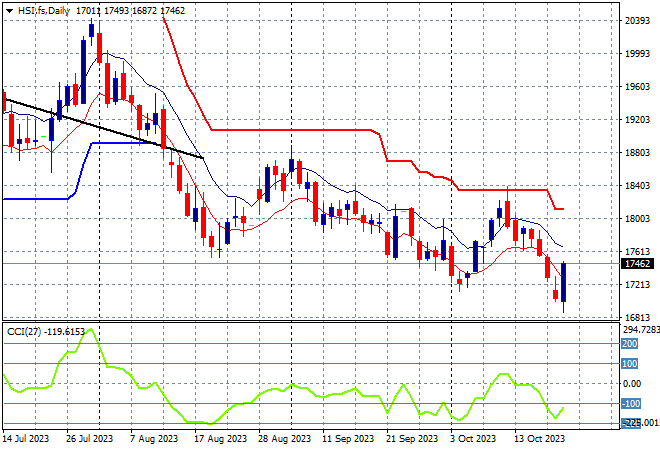Click the OHLC values 17011 17493 16872 17462
The image size is (660, 450).
click(x=130, y=11)
